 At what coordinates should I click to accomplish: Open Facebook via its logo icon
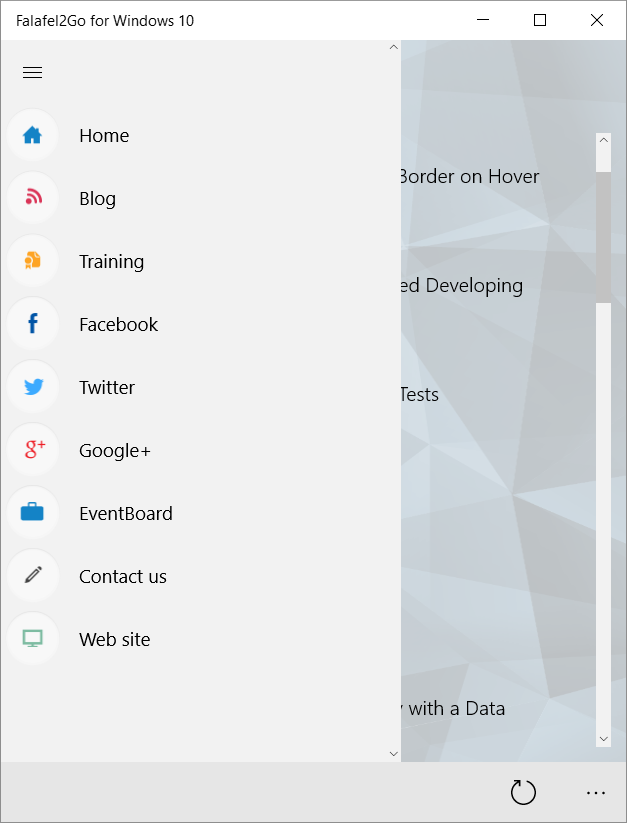(33, 324)
